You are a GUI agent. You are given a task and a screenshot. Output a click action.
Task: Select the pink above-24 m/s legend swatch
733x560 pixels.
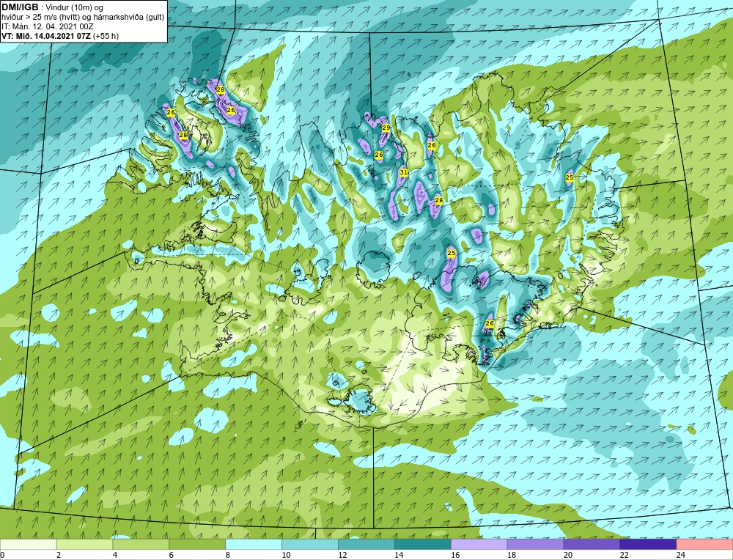(704, 544)
